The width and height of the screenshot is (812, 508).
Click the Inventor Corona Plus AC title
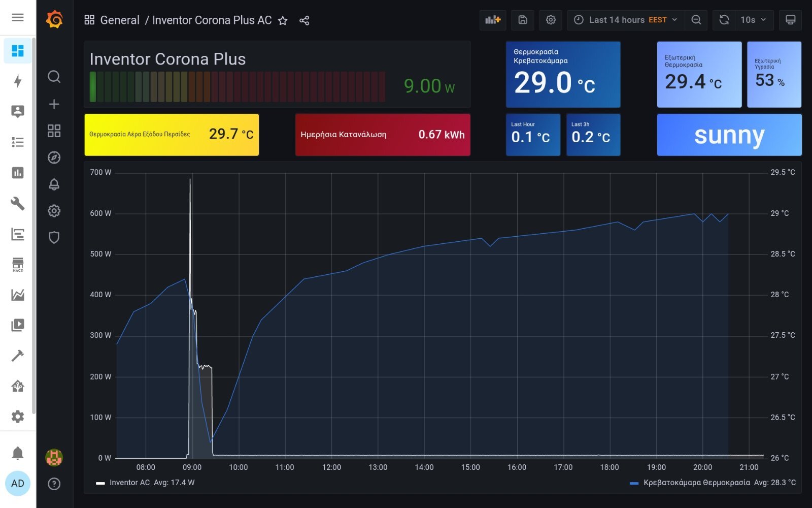212,20
